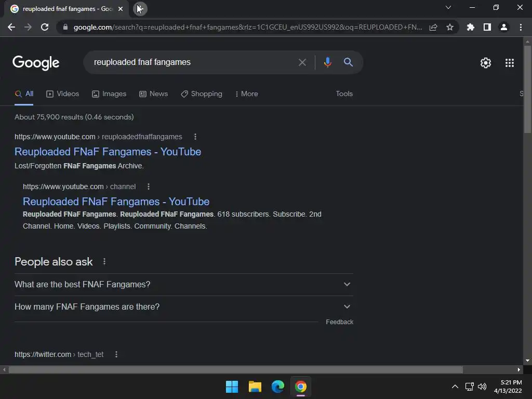Open the search Tools button

pos(344,94)
